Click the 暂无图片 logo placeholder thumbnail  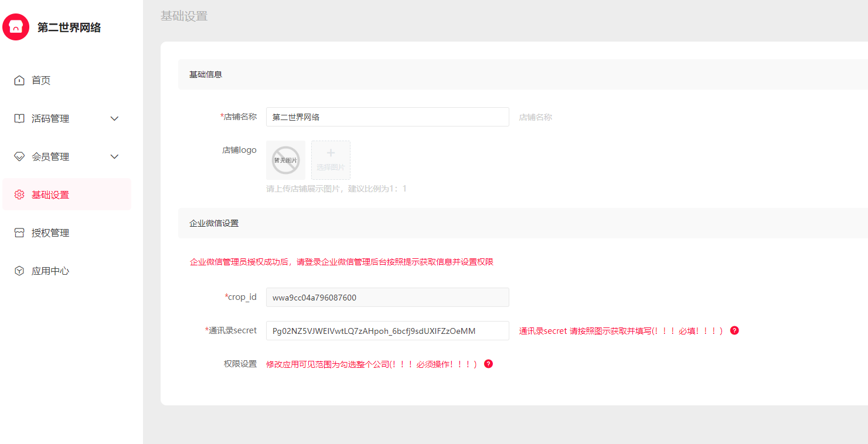(285, 160)
